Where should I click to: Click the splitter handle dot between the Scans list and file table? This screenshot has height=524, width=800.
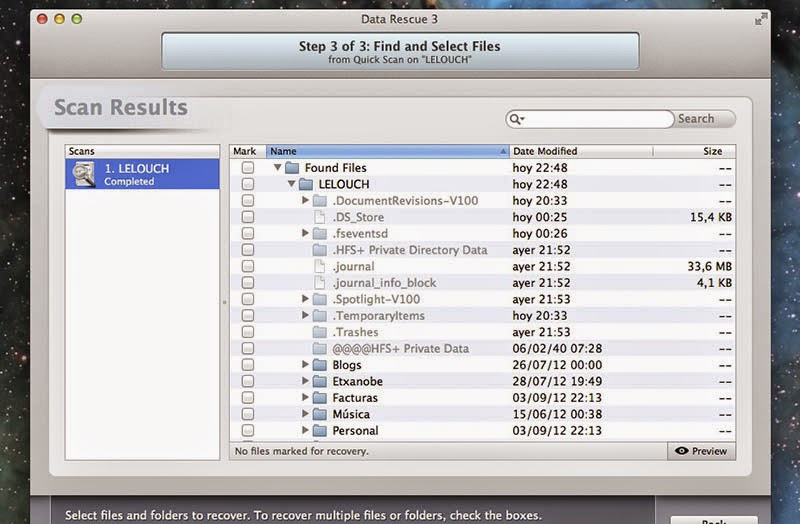(x=224, y=302)
